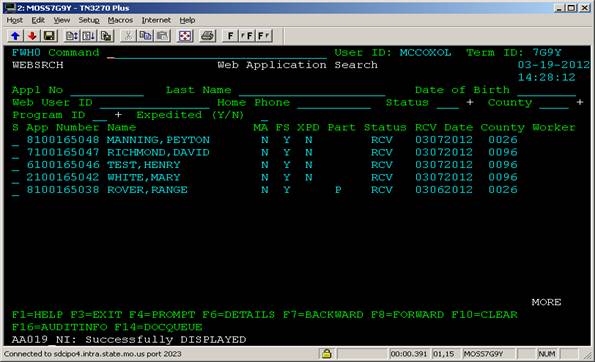The height and width of the screenshot is (362, 595).
Task: Click the Appl No entry field
Action: (x=107, y=91)
